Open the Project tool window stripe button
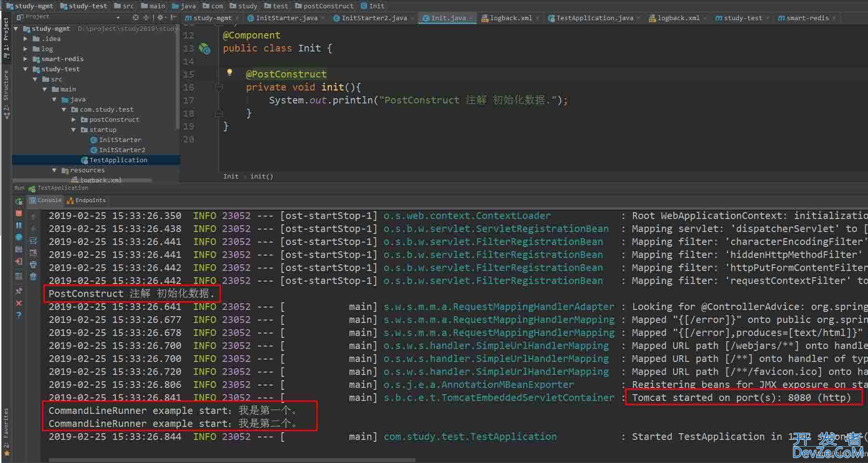The width and height of the screenshot is (868, 463). (6, 38)
